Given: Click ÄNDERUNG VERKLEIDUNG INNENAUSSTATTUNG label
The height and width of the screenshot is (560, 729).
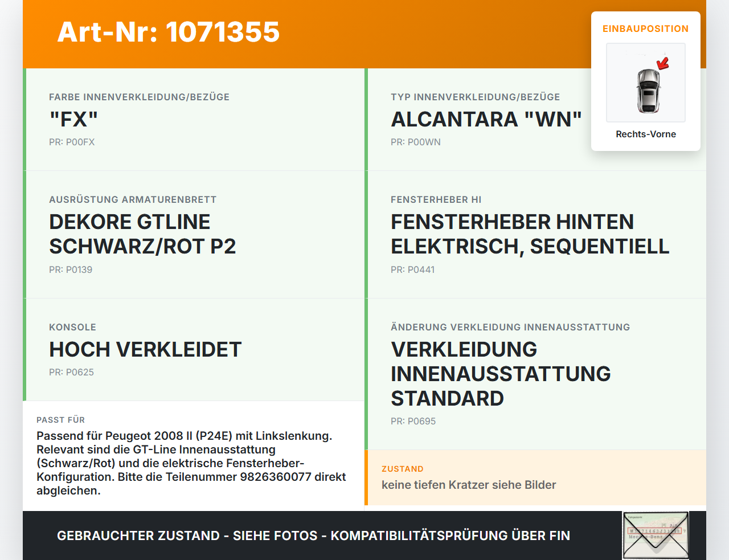Looking at the screenshot, I should pyautogui.click(x=510, y=327).
